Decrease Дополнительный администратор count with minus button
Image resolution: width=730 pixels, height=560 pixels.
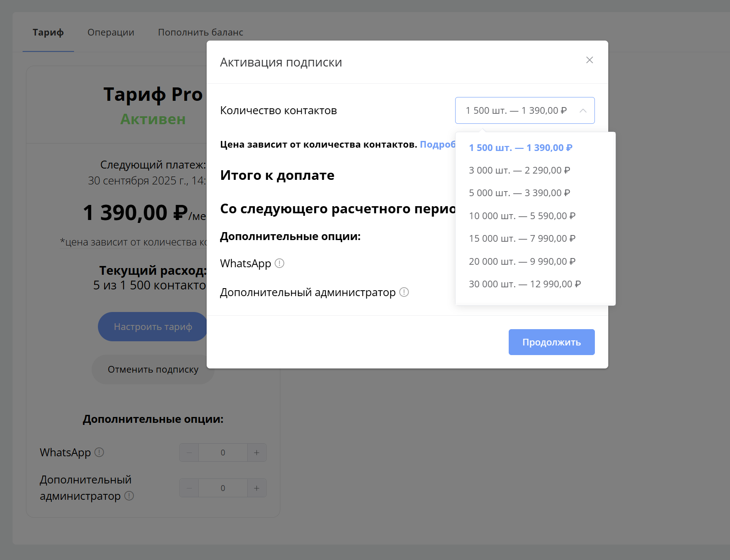pos(189,488)
